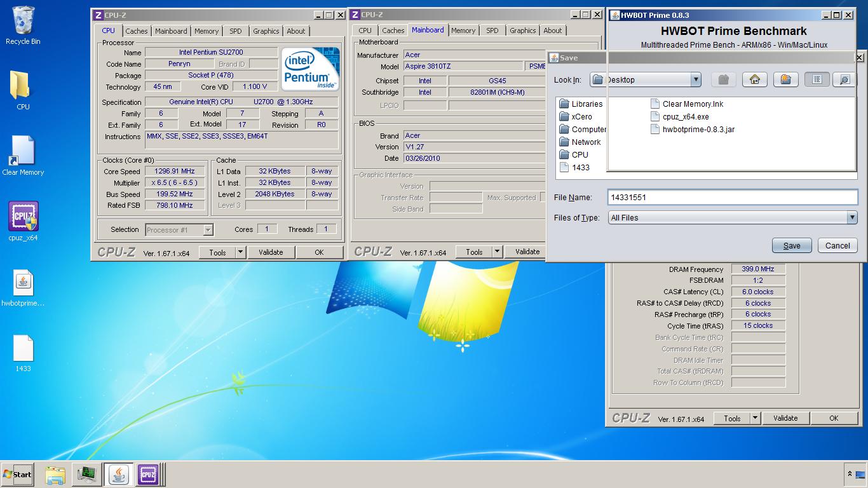Click the CAS# Latency value 6.0 clocks
This screenshot has width=868, height=488.
(759, 292)
